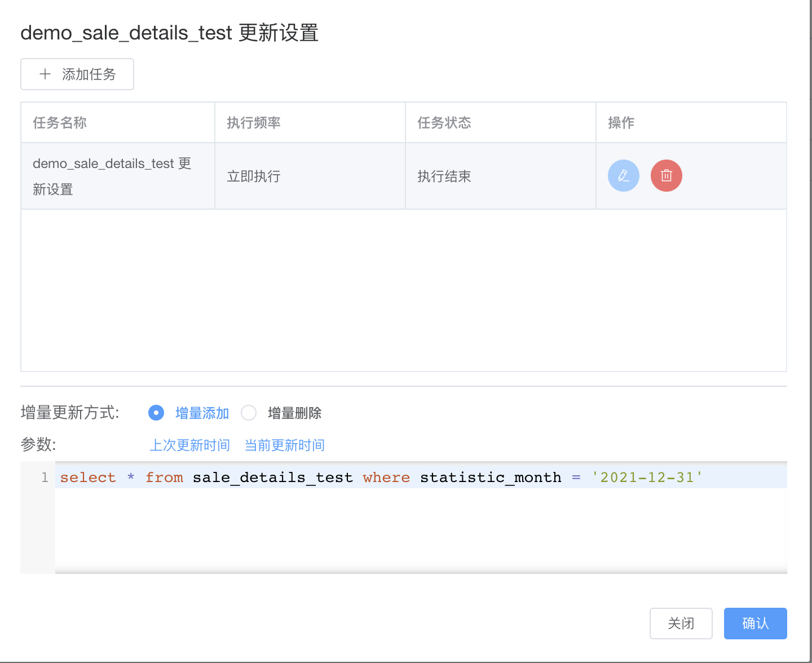Image resolution: width=812 pixels, height=663 pixels.
Task: Click the dialog title demo_sale_details_test 更新设置
Action: click(169, 33)
